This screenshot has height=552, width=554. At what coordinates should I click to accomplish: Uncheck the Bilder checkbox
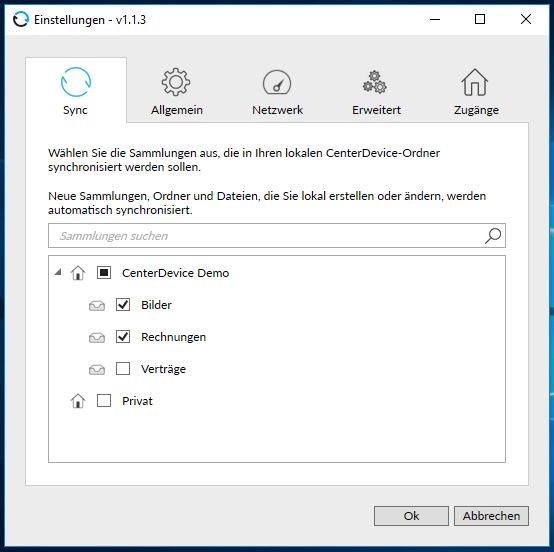click(x=123, y=305)
